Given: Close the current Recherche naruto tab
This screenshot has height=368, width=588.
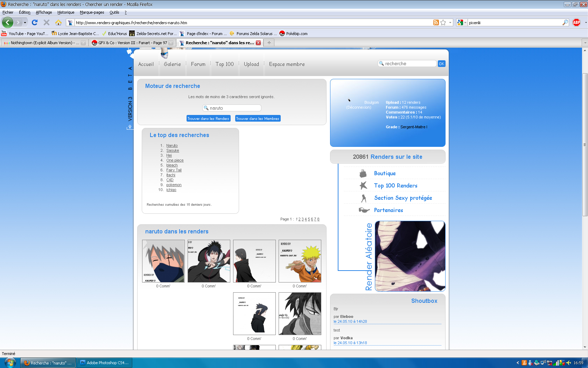Looking at the screenshot, I should [x=258, y=43].
